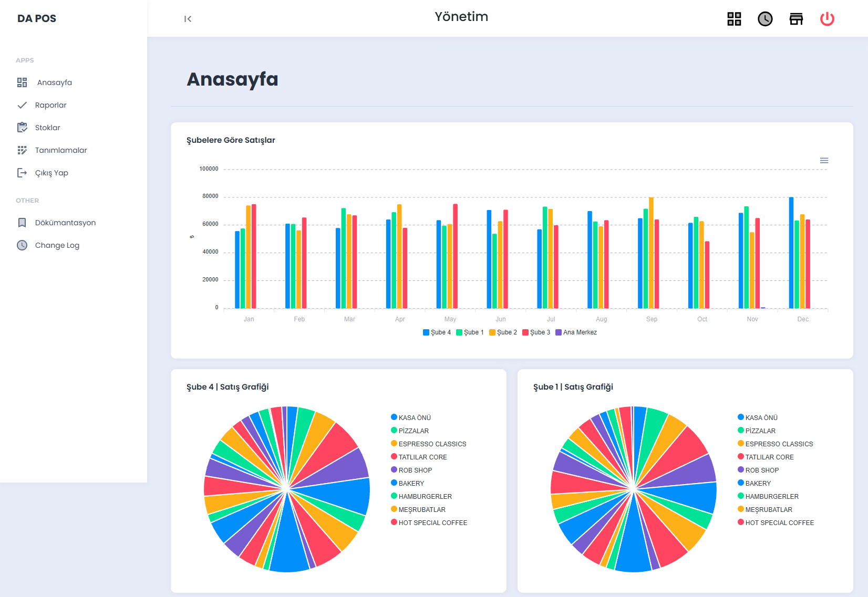Click the Stoklar clipboard icon

(x=22, y=128)
